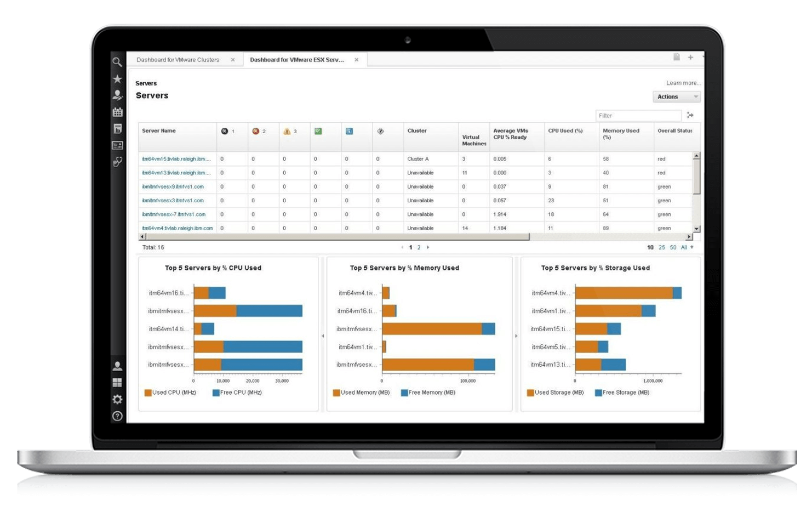This screenshot has height=511, width=812.
Task: Open server ibmitmfvsesx9.itmfvs1.com link
Action: (x=173, y=186)
